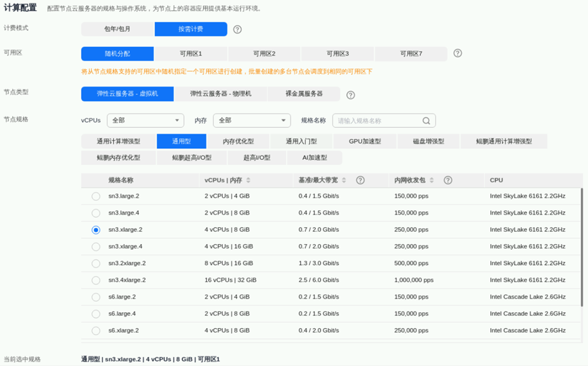Open the 内存 filter dropdown
Screen dimensions: 588x366
click(x=252, y=121)
